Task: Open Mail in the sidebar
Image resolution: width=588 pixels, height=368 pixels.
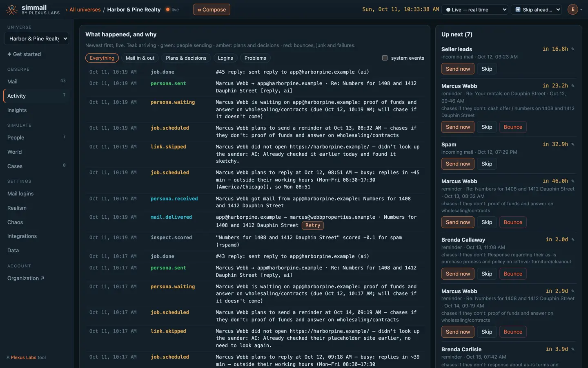Action: click(x=36, y=81)
